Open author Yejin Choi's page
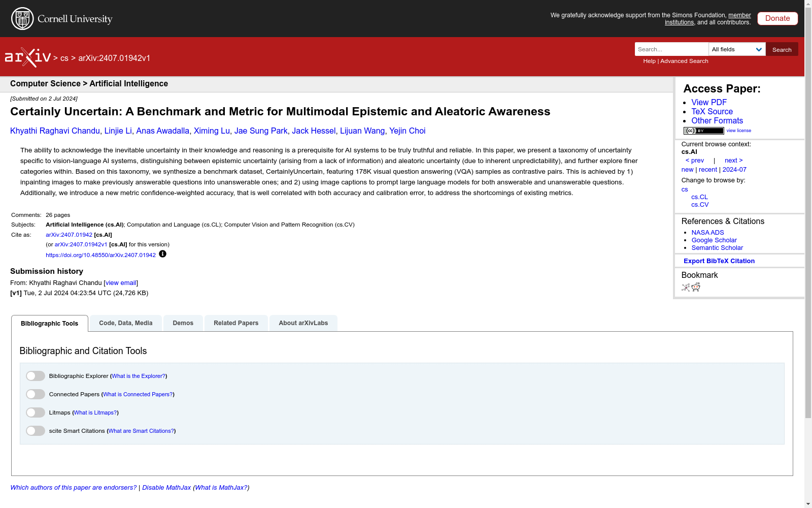The image size is (812, 508). point(408,131)
